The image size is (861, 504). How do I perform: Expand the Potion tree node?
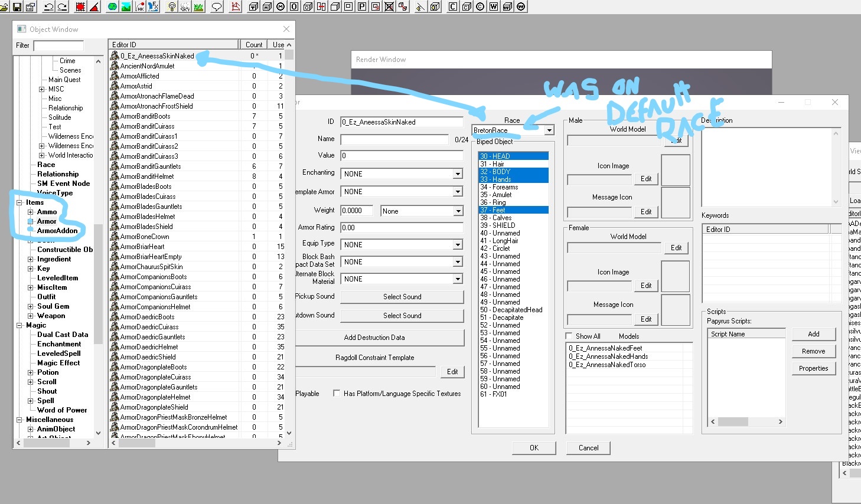[31, 372]
